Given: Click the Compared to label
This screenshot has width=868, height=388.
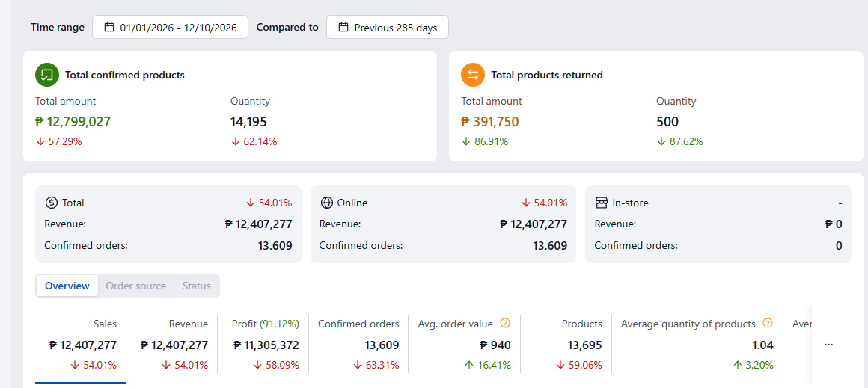Looking at the screenshot, I should click(x=287, y=27).
